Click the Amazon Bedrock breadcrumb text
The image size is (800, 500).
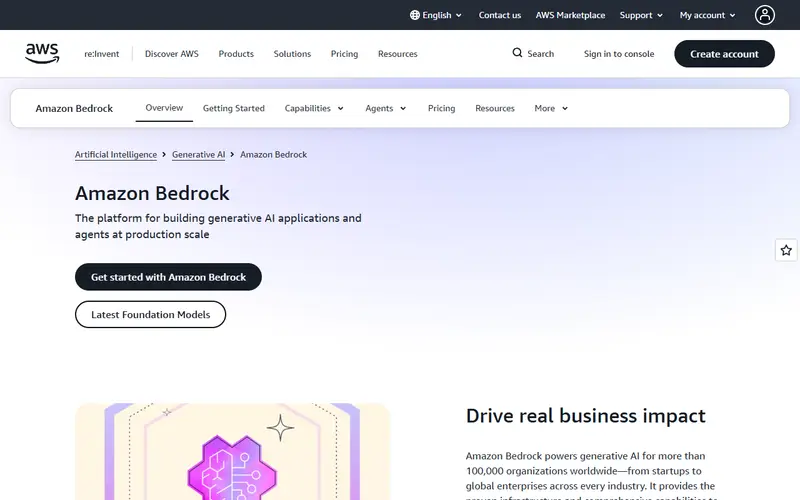(x=273, y=155)
